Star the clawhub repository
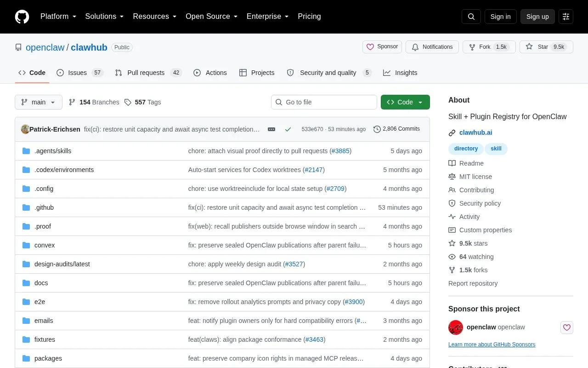The image size is (588, 368). coord(546,47)
